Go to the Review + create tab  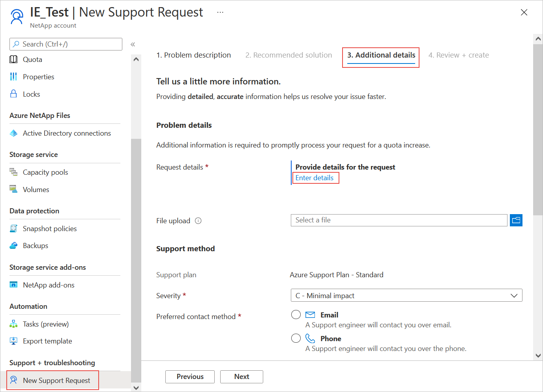459,55
